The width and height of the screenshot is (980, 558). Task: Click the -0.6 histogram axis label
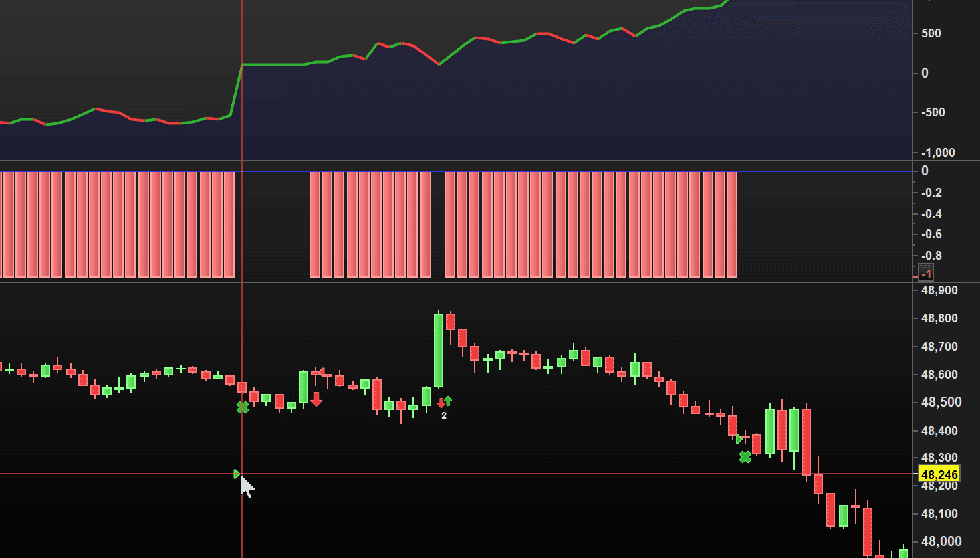[x=931, y=234]
